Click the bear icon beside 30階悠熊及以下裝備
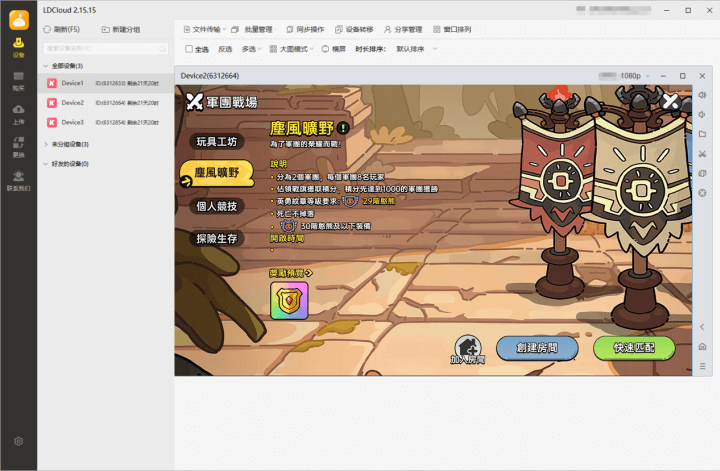The height and width of the screenshot is (471, 720). pos(288,226)
